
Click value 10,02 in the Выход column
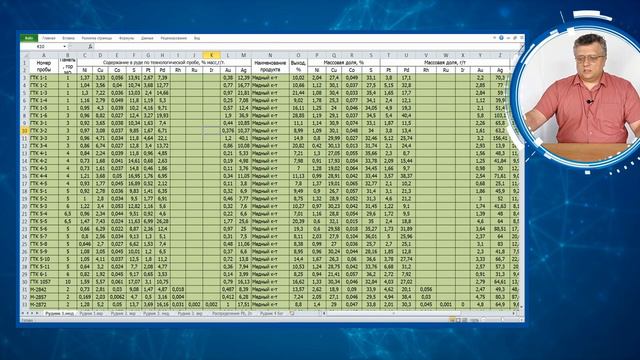pyautogui.click(x=298, y=78)
